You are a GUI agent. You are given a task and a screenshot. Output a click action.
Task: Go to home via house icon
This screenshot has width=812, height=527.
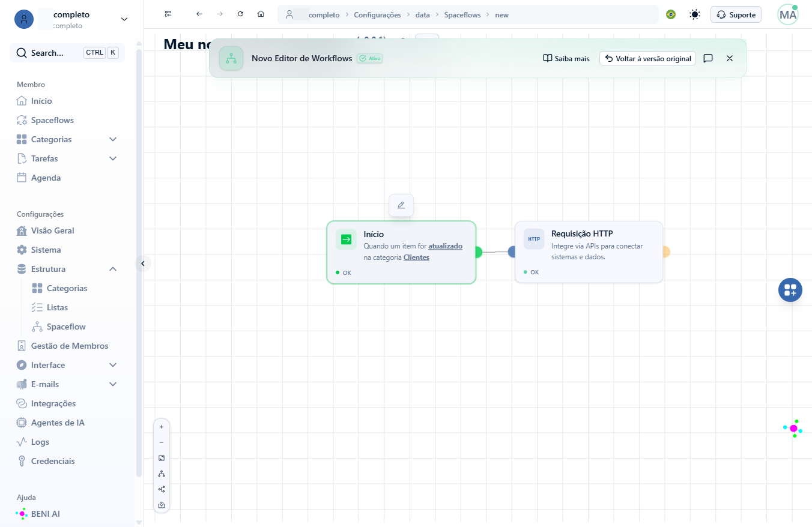click(261, 14)
